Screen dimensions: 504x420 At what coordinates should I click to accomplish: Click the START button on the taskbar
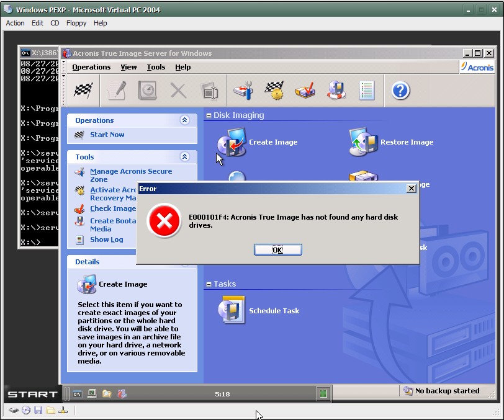tap(32, 395)
